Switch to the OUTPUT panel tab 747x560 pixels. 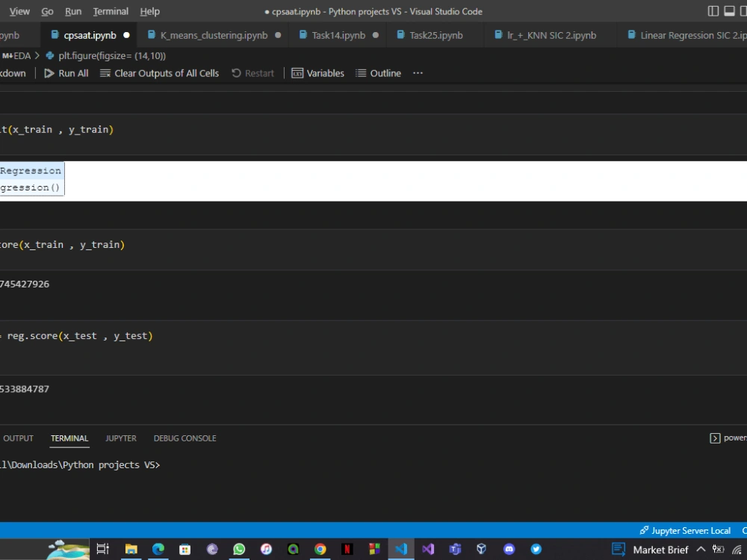(18, 438)
